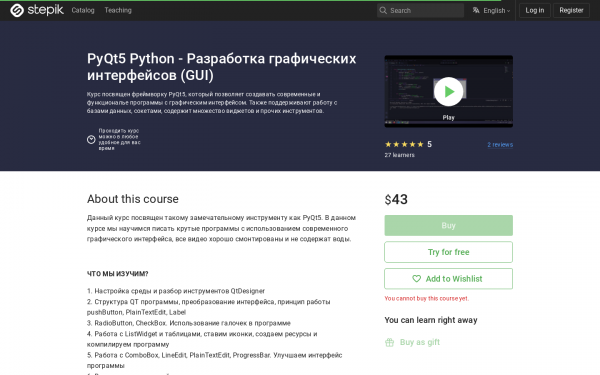Image resolution: width=600 pixels, height=375 pixels.
Task: Click the course title PyQt5 Python heading
Action: tap(222, 67)
